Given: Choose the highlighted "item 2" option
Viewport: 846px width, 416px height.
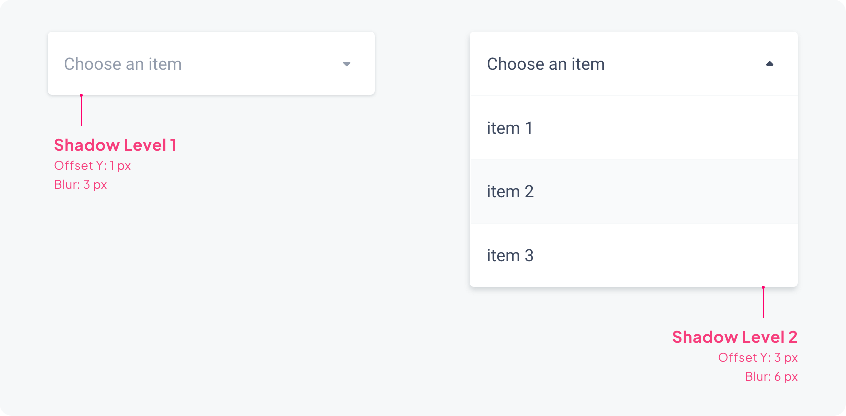Looking at the screenshot, I should 510,191.
